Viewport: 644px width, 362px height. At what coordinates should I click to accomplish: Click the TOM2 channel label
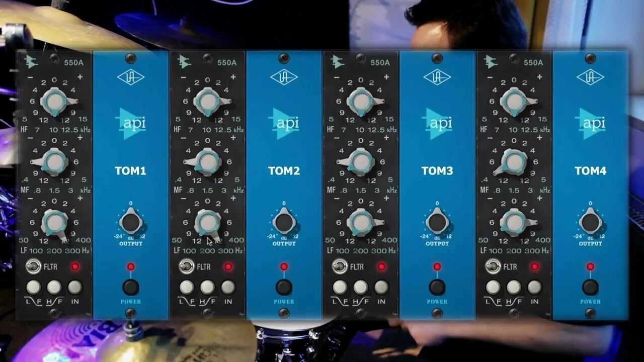284,171
